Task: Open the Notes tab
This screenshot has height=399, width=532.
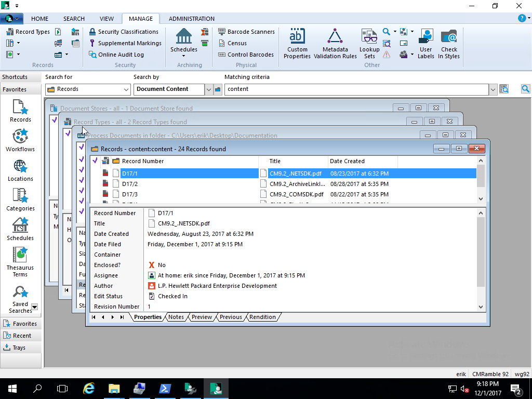Action: point(176,317)
